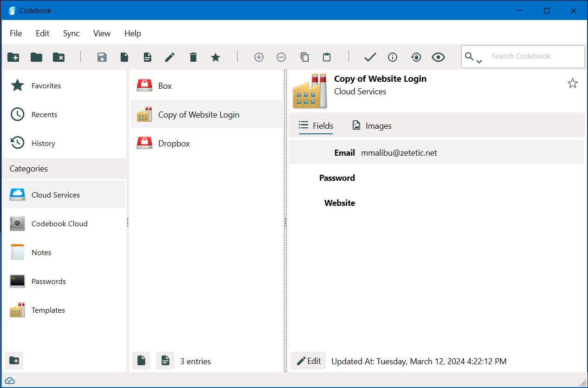Click the Codebook icon in title bar
The height and width of the screenshot is (388, 588).
[12, 10]
